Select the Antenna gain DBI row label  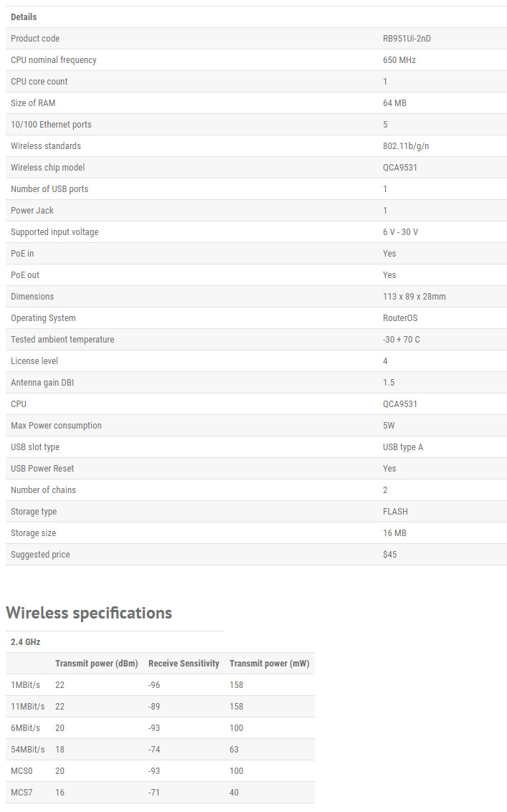42,383
